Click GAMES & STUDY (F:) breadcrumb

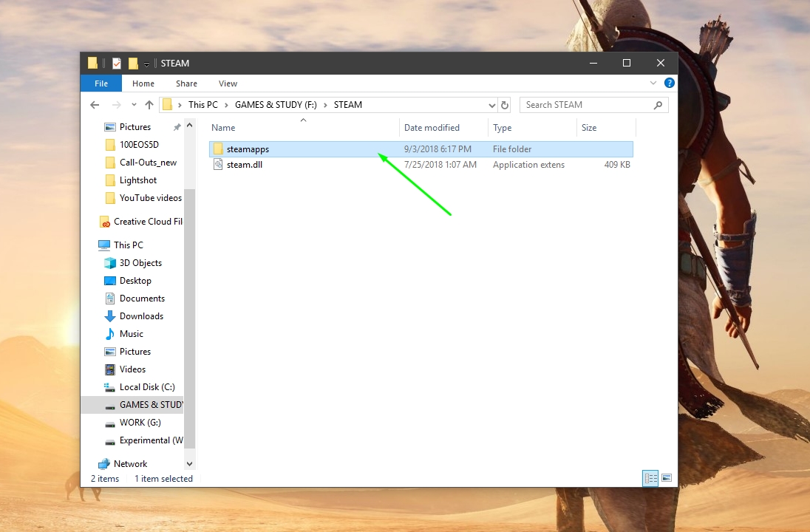coord(276,105)
